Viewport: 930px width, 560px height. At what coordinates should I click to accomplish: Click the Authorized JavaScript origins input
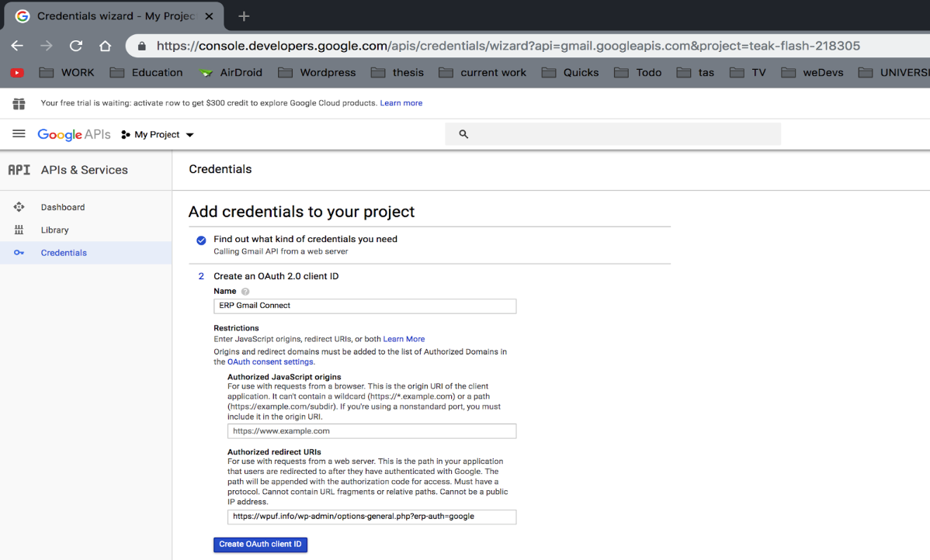click(372, 430)
